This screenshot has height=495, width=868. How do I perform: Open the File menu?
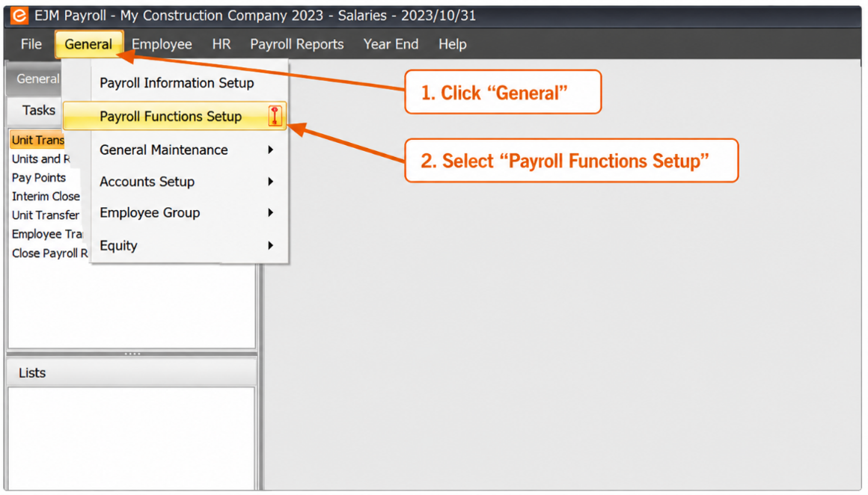point(31,44)
